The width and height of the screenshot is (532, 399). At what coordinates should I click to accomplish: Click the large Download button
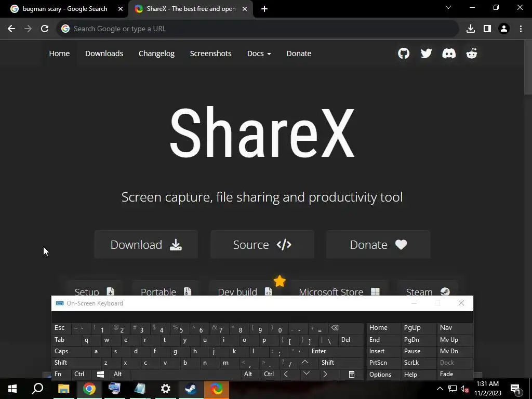click(146, 245)
